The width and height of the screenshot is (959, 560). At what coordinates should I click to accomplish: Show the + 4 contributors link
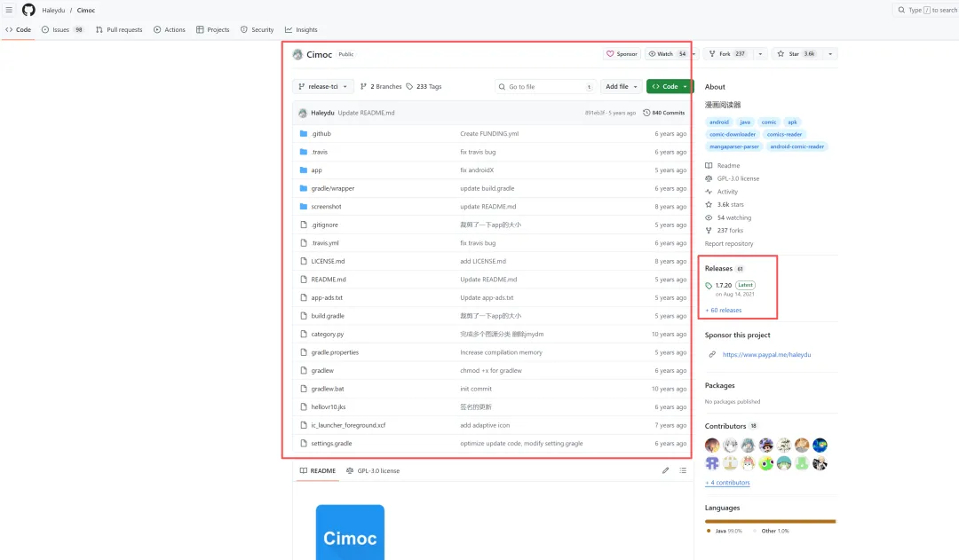coord(727,483)
